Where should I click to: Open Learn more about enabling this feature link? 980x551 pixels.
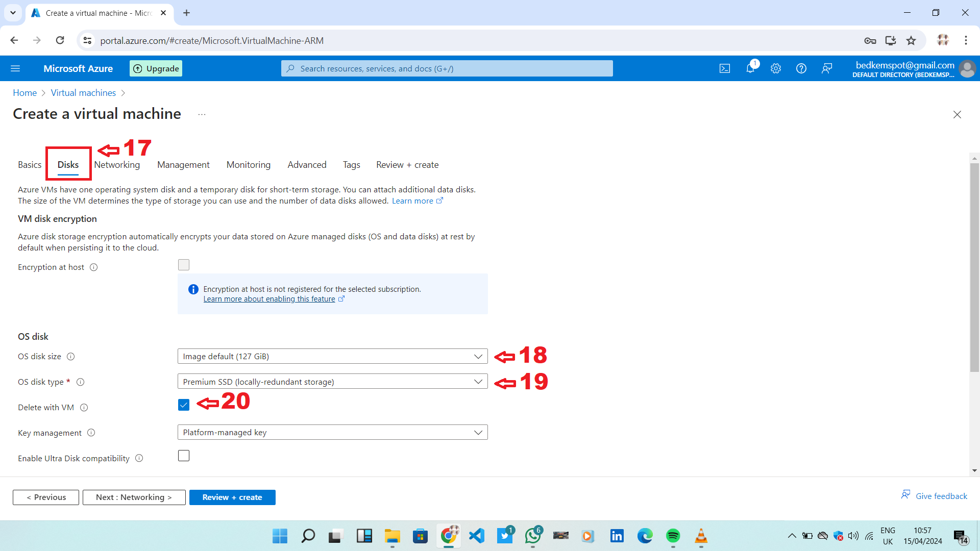click(269, 299)
